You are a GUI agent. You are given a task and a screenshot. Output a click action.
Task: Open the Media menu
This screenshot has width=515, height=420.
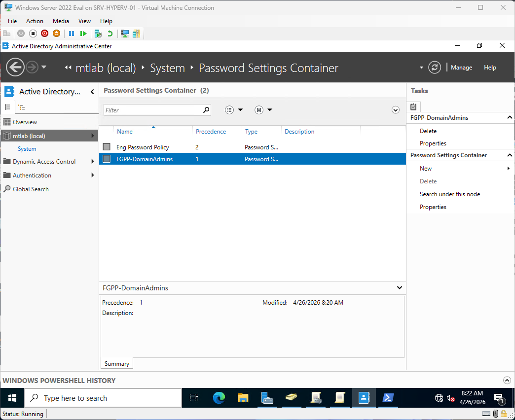[61, 21]
